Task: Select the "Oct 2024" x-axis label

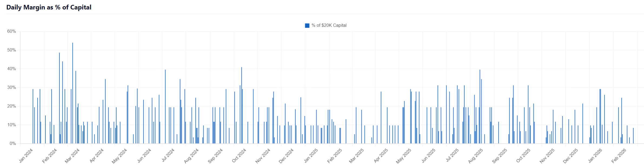Action: [x=239, y=156]
